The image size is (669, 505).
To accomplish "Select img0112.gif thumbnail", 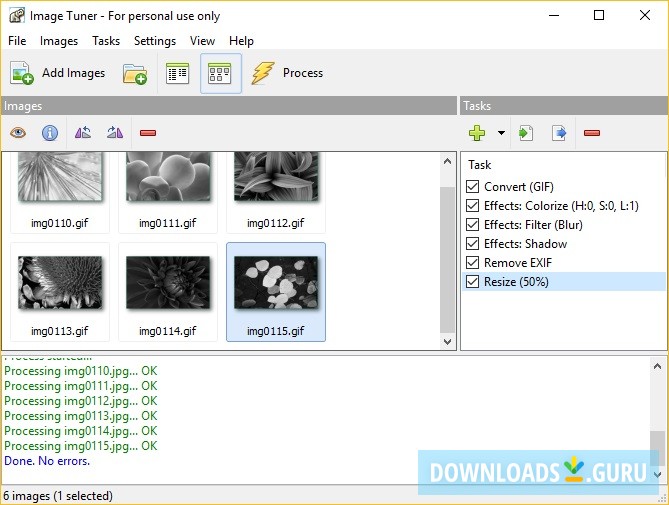I will [276, 192].
